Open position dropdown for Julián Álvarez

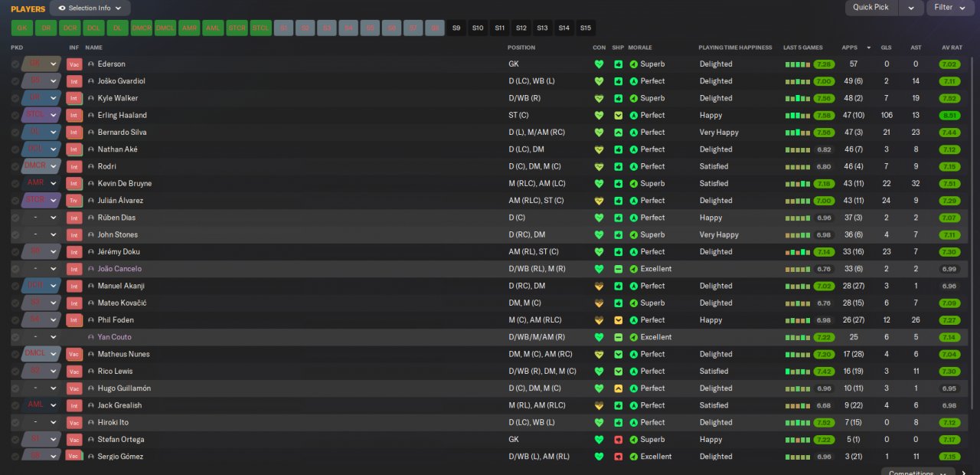tap(54, 201)
